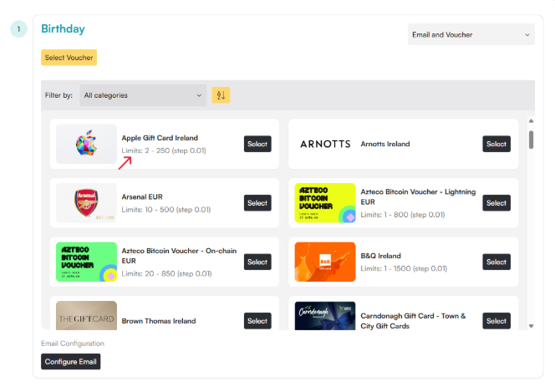Click the 'Filter by:' label
Screen dimensions: 555x392
(59, 95)
